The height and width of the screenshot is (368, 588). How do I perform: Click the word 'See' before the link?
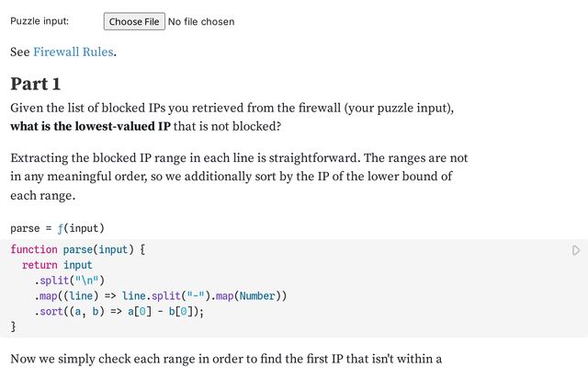[x=19, y=52]
